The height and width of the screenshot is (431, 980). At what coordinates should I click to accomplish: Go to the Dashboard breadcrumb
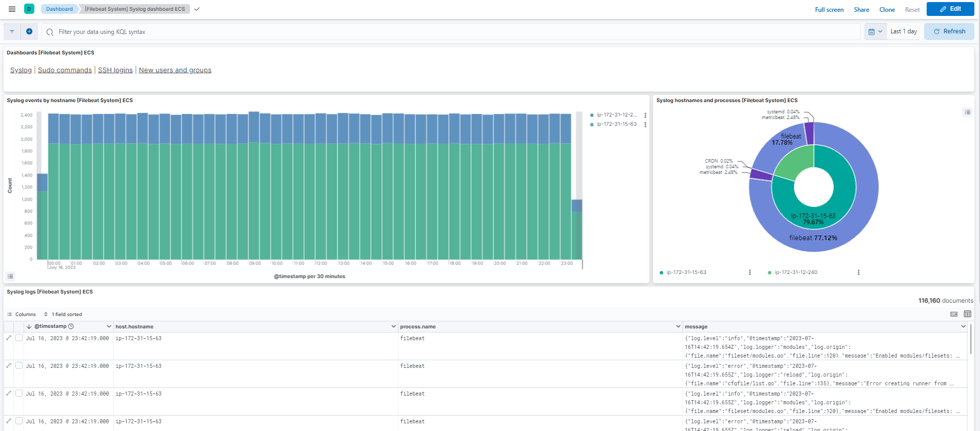tap(59, 9)
